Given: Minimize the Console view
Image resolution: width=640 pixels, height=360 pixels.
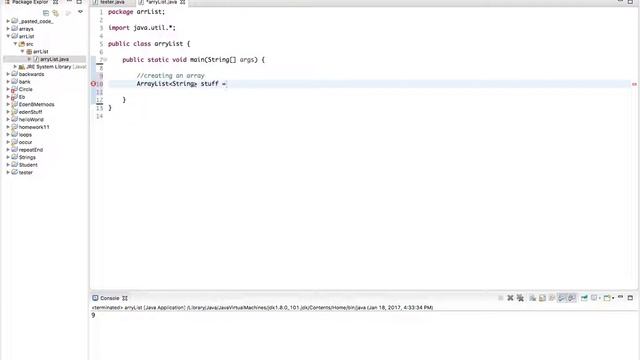Looking at the screenshot, I should coord(621,297).
